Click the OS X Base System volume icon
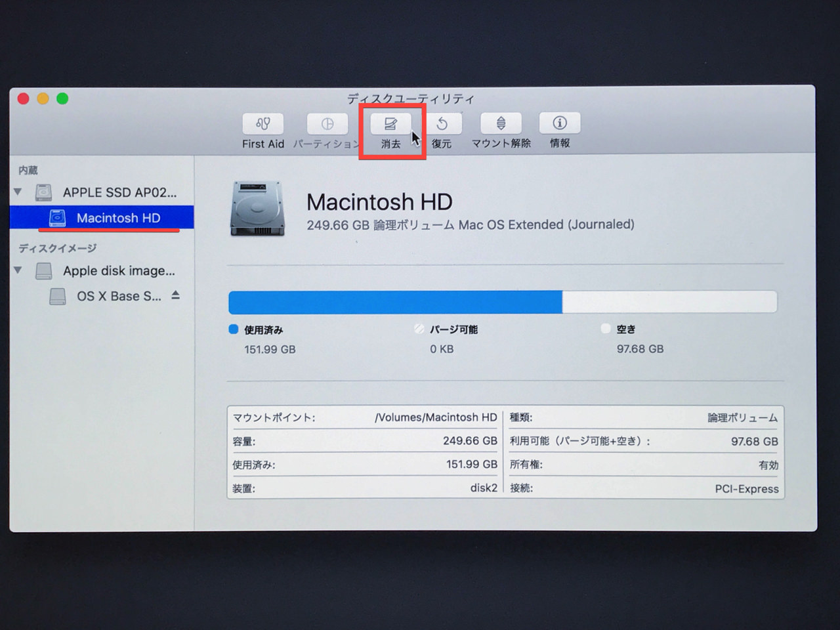This screenshot has width=840, height=630. 58,297
